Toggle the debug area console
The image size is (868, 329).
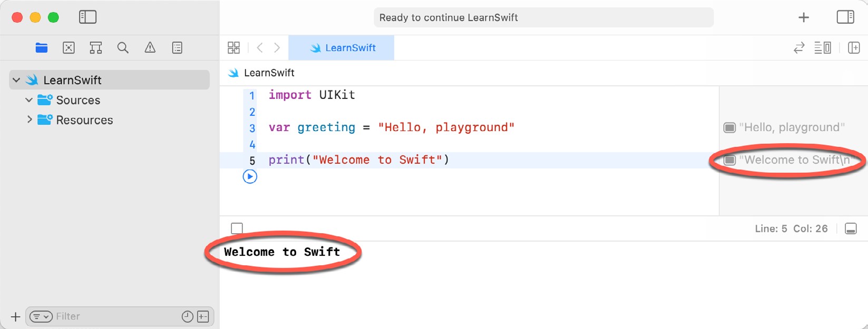tap(851, 228)
